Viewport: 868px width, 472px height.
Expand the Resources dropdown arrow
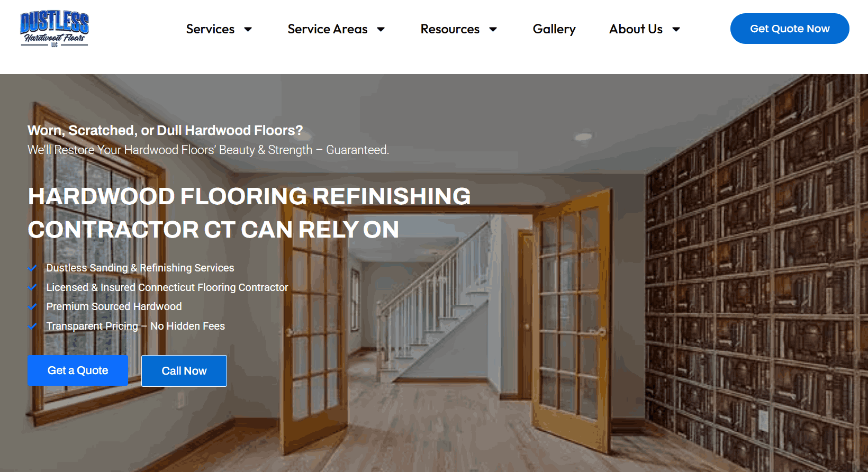tap(493, 29)
